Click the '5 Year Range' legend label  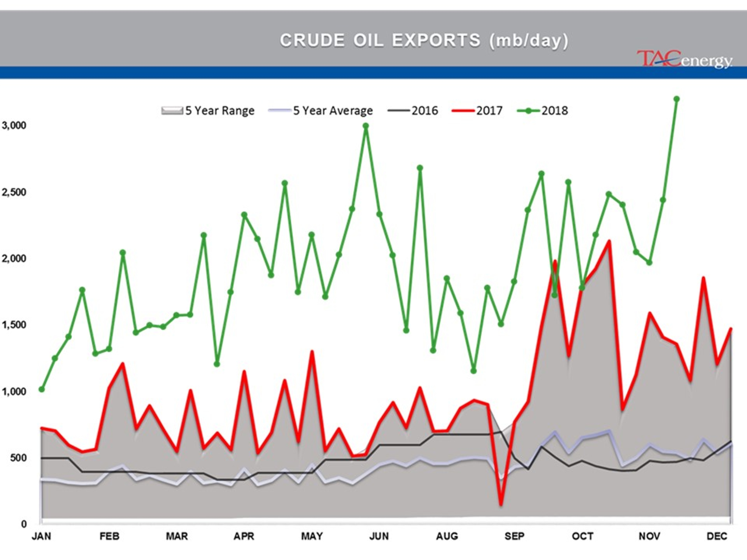(220, 111)
